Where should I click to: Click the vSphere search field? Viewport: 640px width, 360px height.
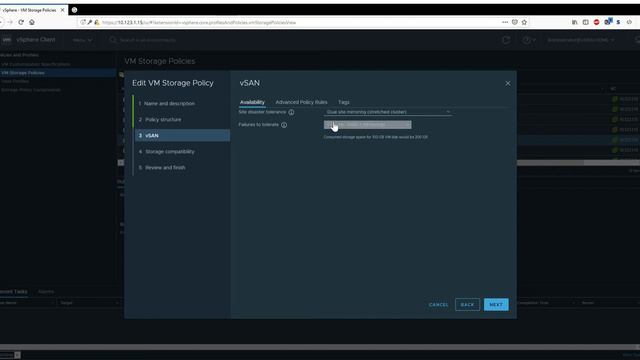(x=148, y=40)
